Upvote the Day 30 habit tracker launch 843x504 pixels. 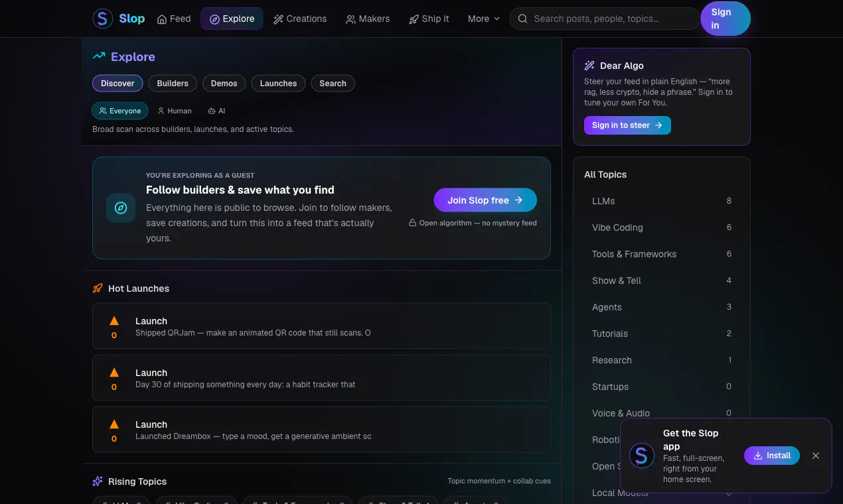(x=114, y=378)
